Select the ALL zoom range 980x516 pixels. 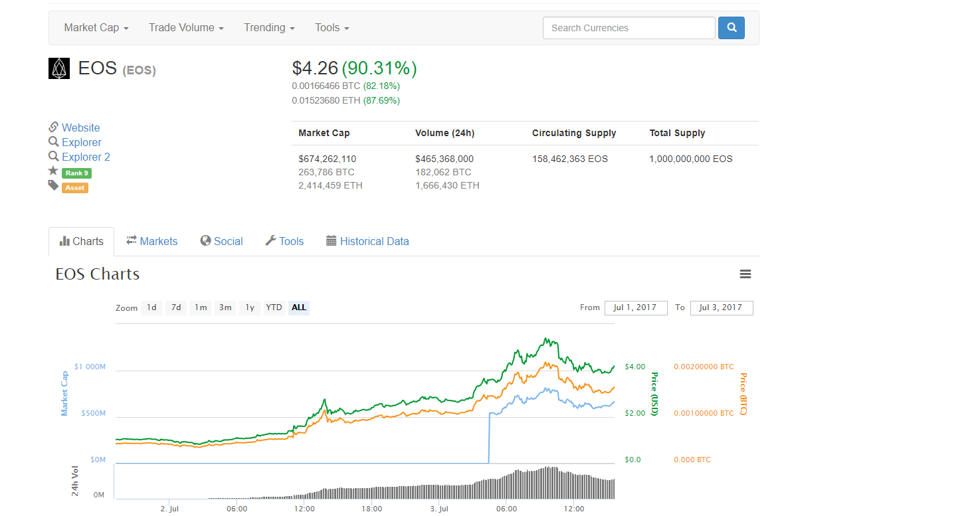click(x=299, y=307)
